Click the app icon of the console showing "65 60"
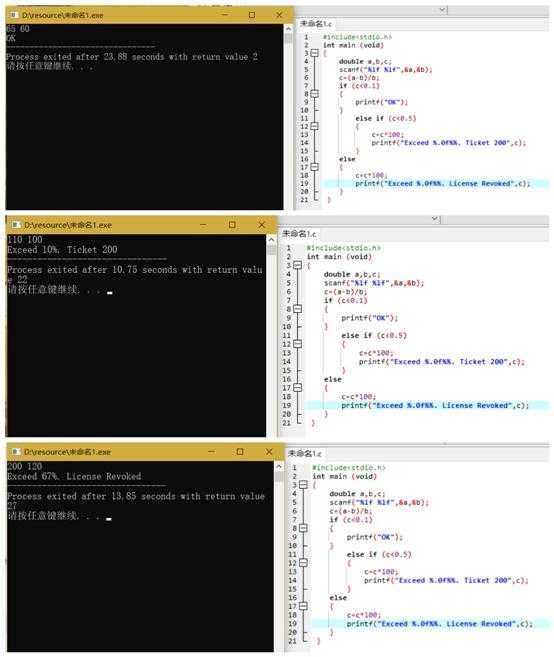Image resolution: width=554 pixels, height=657 pixels. (x=15, y=15)
